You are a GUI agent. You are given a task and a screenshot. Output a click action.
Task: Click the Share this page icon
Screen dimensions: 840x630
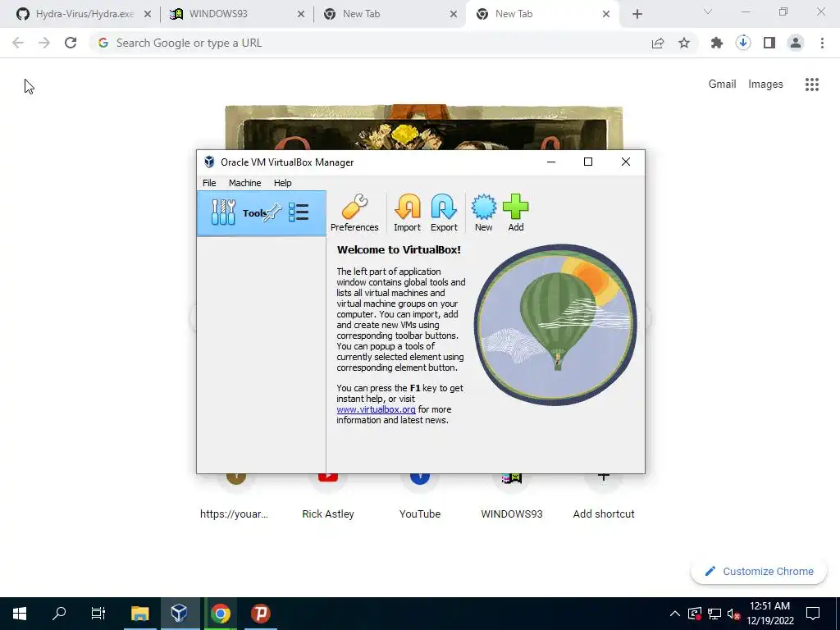click(658, 43)
